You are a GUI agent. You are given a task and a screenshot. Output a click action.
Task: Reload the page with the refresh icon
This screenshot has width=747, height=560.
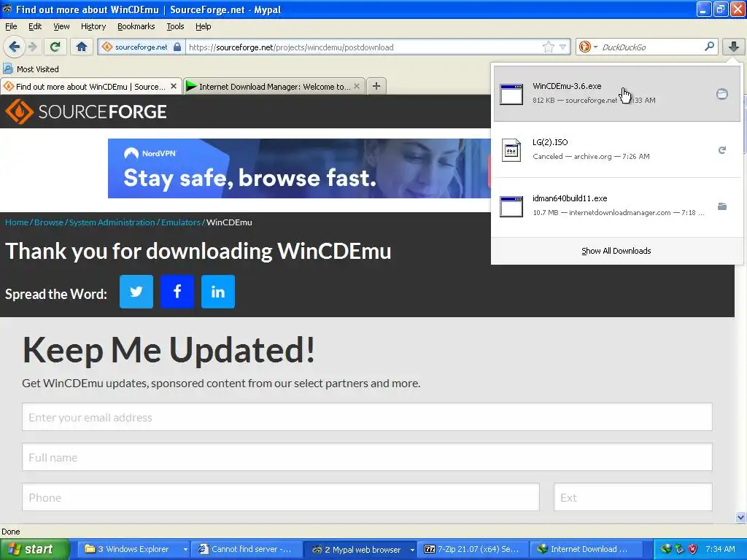point(55,47)
